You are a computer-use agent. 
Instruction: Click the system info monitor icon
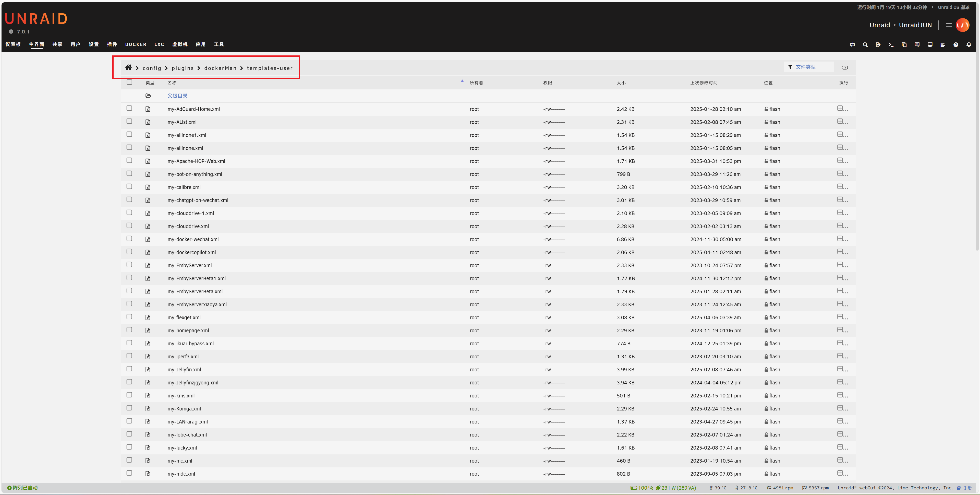pyautogui.click(x=930, y=45)
